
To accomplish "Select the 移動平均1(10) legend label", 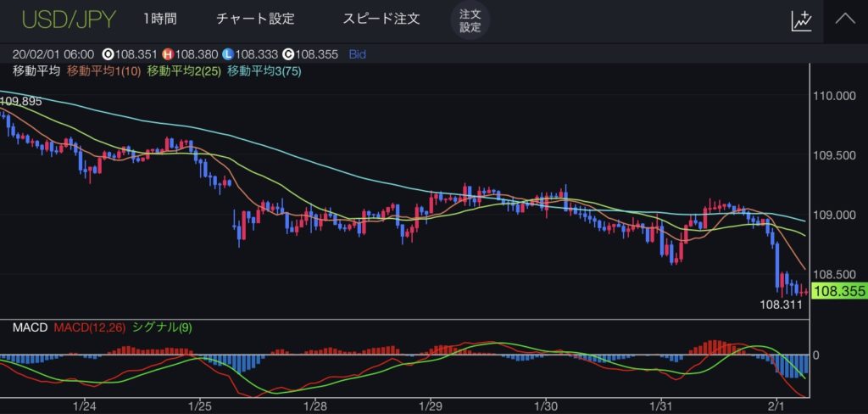I will (104, 71).
